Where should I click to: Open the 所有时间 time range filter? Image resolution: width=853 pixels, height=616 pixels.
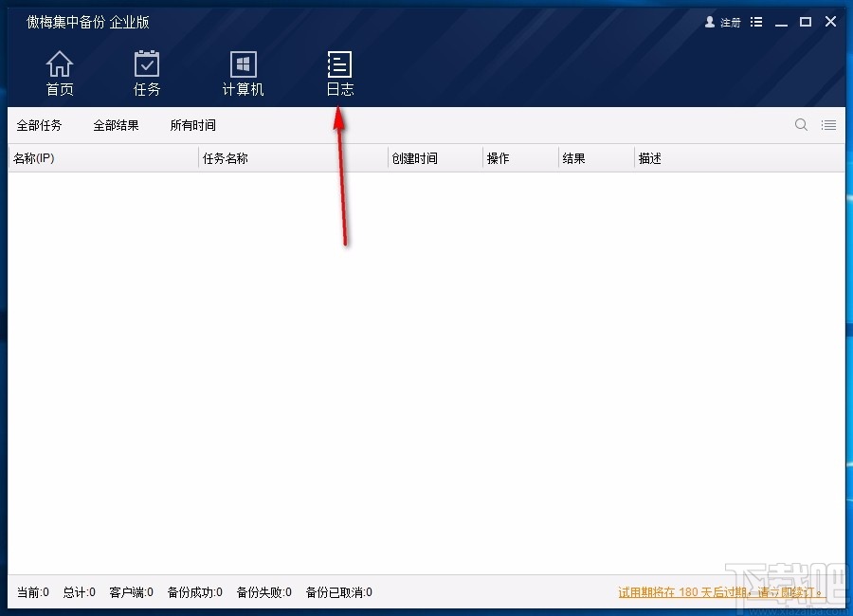click(x=191, y=124)
